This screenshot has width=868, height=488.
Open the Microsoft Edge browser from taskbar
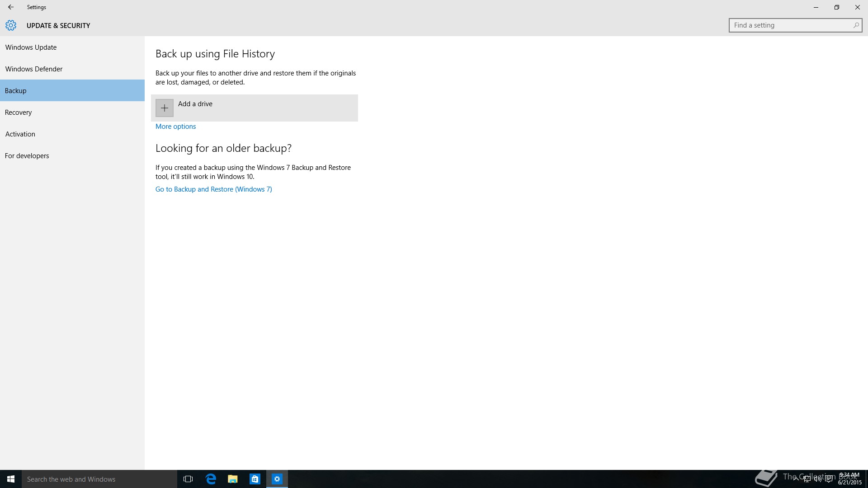click(x=211, y=479)
